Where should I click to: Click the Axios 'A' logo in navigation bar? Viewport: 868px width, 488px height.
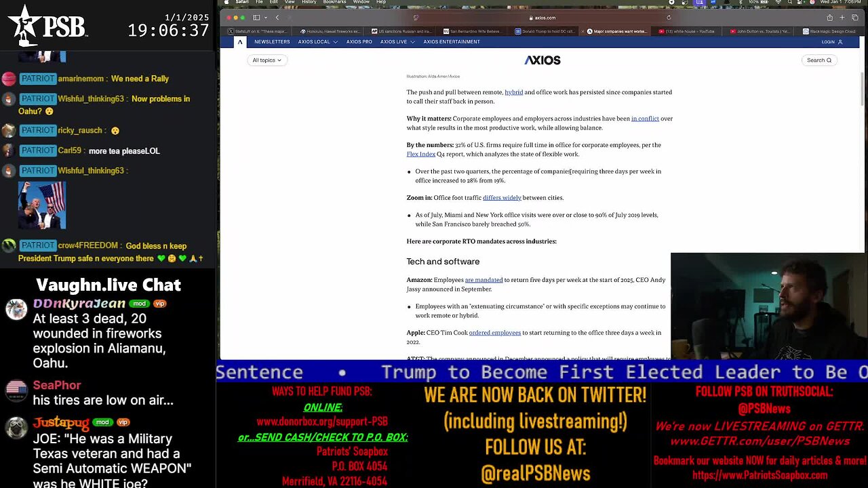[x=239, y=41]
